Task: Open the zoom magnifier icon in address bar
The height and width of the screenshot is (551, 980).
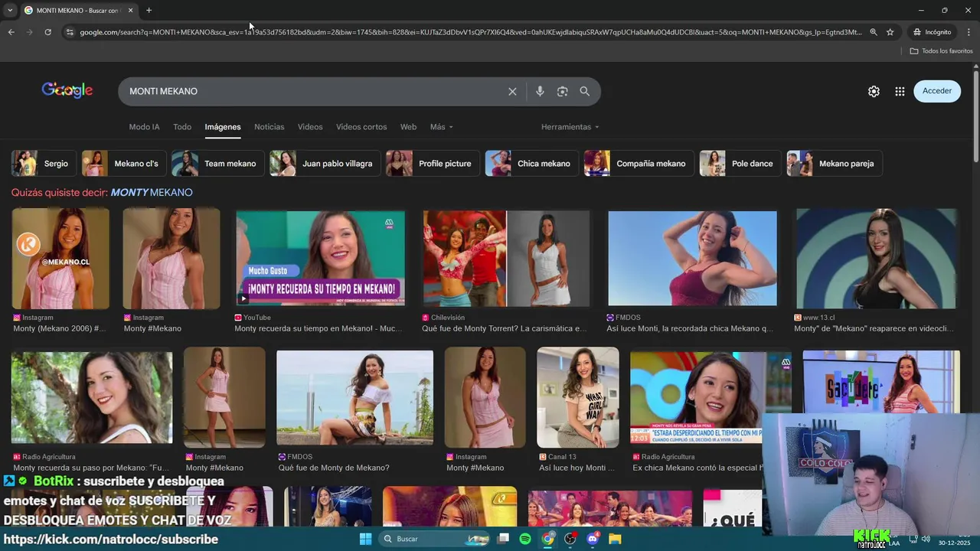Action: pos(873,32)
